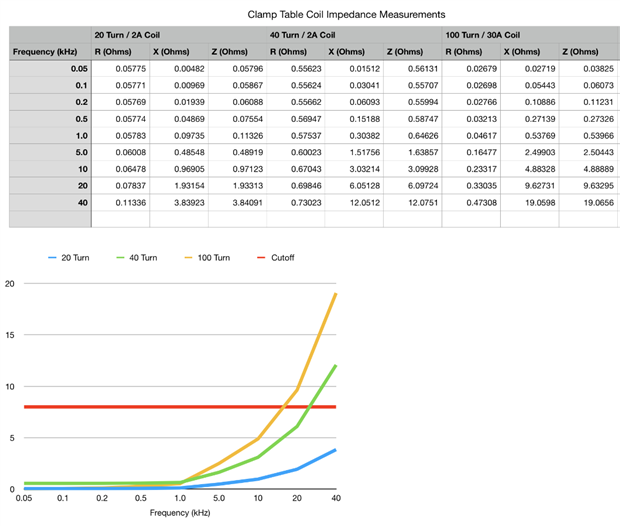Select cell with value 0.01512
The height and width of the screenshot is (526, 620).
tap(354, 68)
